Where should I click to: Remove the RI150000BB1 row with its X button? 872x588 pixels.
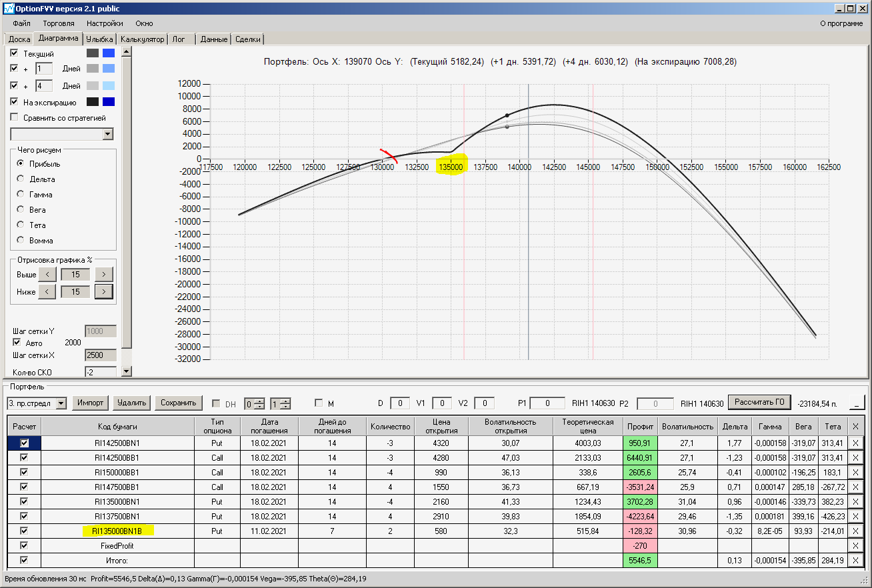(855, 472)
